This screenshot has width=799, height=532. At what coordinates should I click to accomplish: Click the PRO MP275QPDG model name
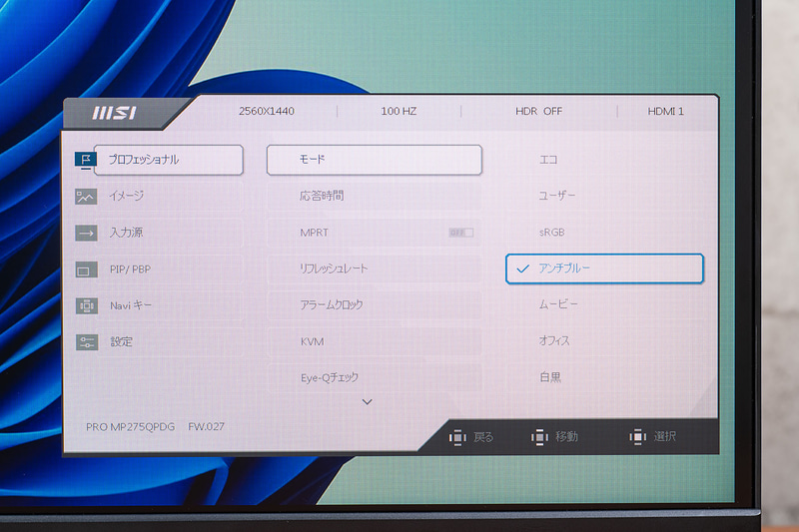[x=131, y=426]
